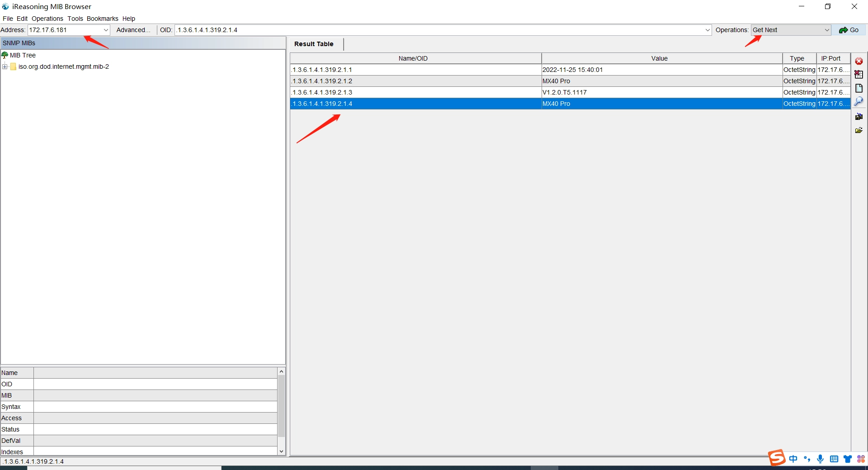Click the Sogou soft keyboard icon

[x=834, y=459]
